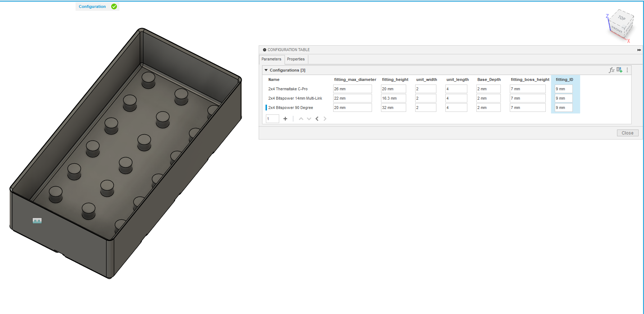
Task: Collapse Configuration Table with circle icon
Action: coord(264,50)
